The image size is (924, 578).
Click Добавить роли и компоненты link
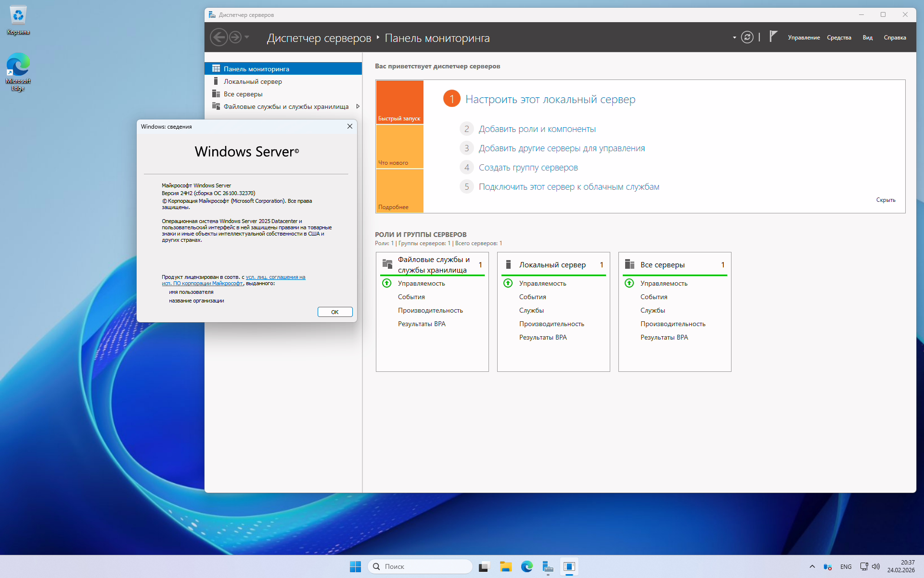point(537,129)
